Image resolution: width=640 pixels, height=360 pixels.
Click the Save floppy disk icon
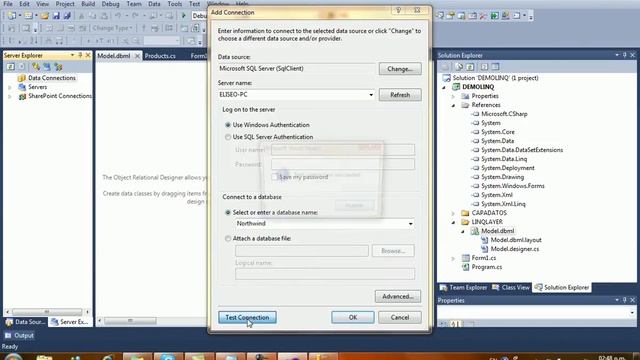56,16
